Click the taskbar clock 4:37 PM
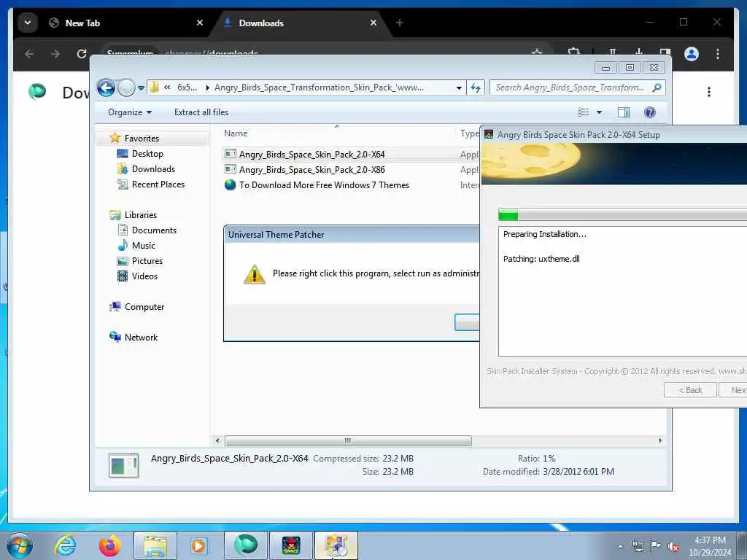 coord(710,546)
